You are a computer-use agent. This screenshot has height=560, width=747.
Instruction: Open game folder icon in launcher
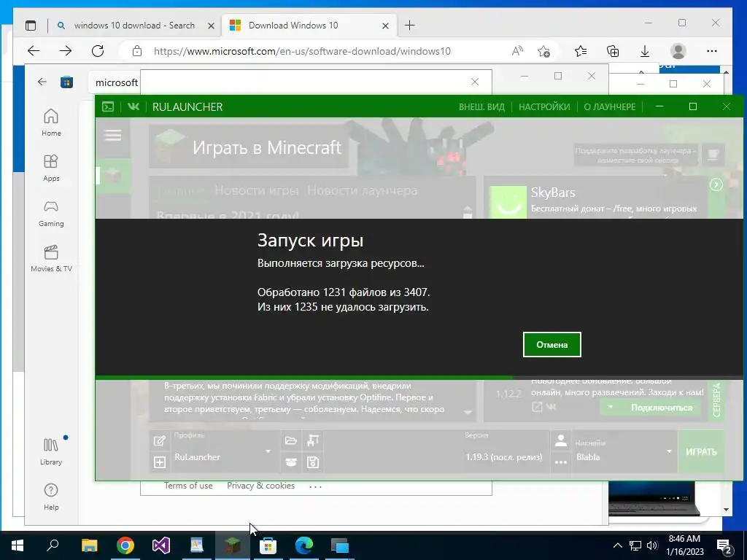click(x=290, y=440)
